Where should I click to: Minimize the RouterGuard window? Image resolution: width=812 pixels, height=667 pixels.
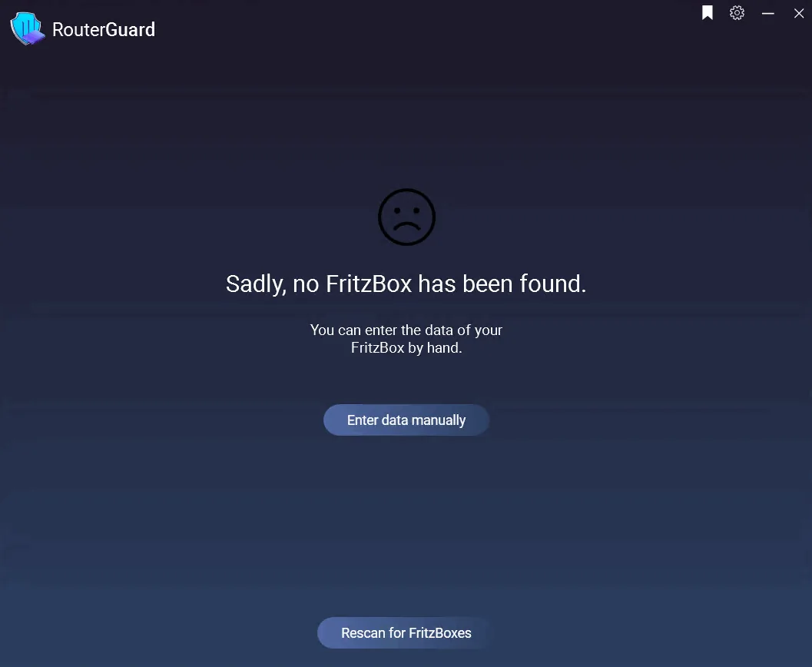click(768, 14)
